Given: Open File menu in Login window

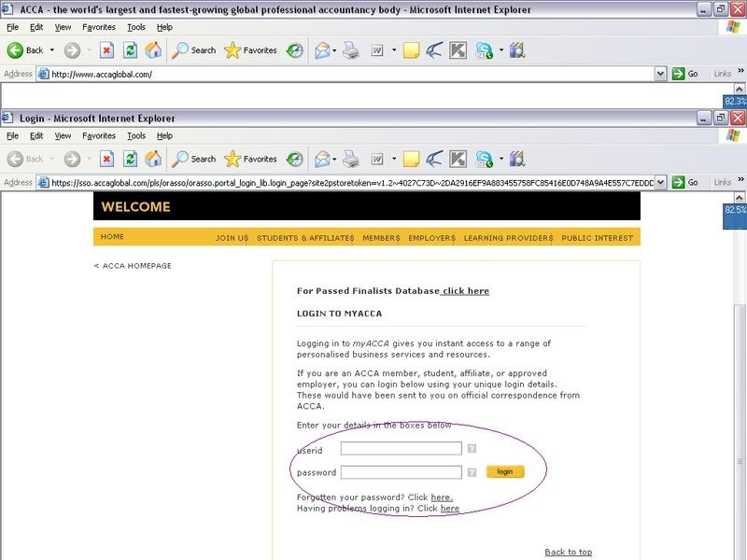Looking at the screenshot, I should point(12,135).
